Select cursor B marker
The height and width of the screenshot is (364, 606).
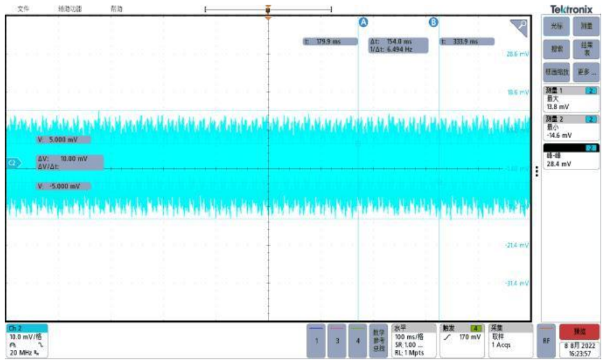[x=433, y=22]
